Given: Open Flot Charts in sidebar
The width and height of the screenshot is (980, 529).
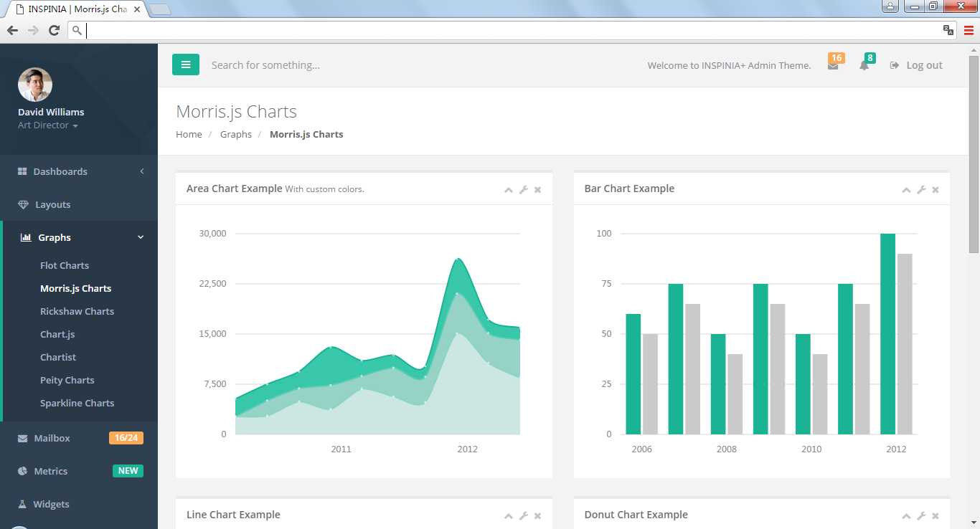Looking at the screenshot, I should click(65, 265).
